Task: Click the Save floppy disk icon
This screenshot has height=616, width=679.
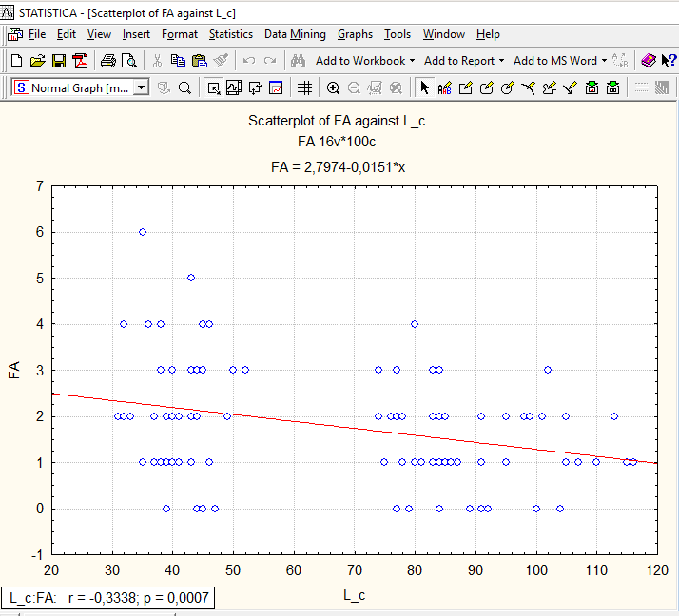Action: [59, 61]
